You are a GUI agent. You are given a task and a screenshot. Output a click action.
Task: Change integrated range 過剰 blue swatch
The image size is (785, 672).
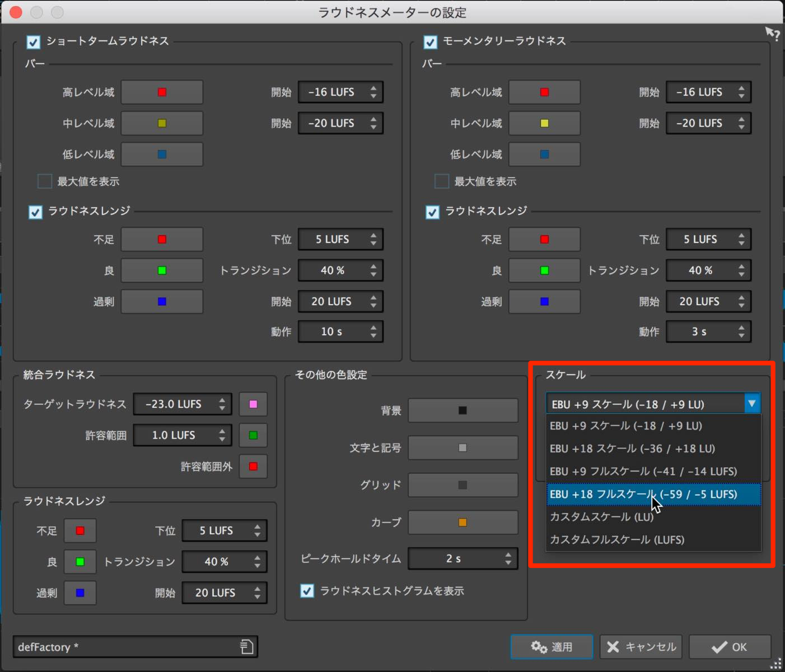80,593
